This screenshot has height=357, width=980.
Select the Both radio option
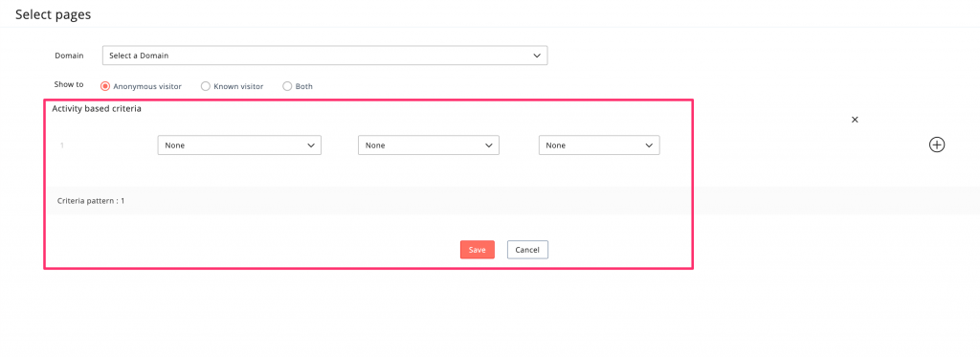[287, 86]
